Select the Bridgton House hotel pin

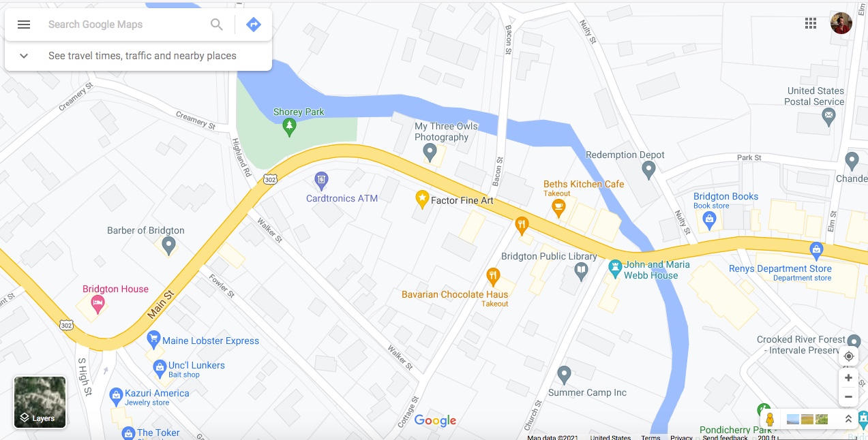click(x=98, y=304)
